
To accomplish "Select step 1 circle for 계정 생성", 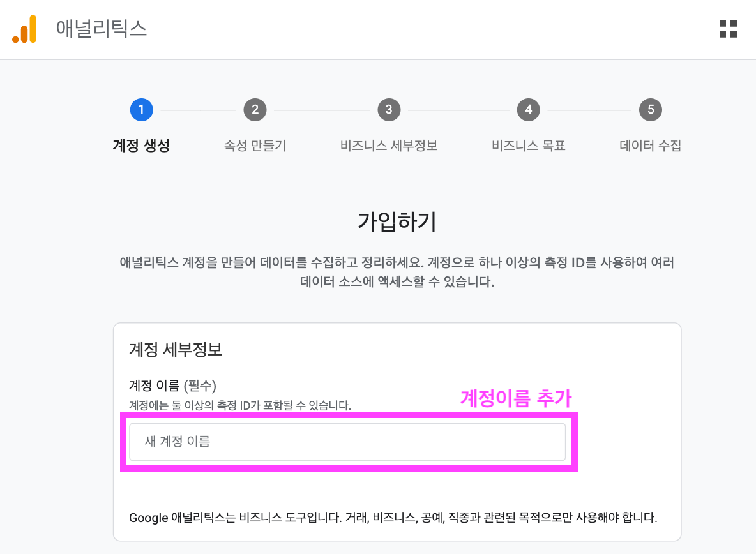I will (141, 110).
